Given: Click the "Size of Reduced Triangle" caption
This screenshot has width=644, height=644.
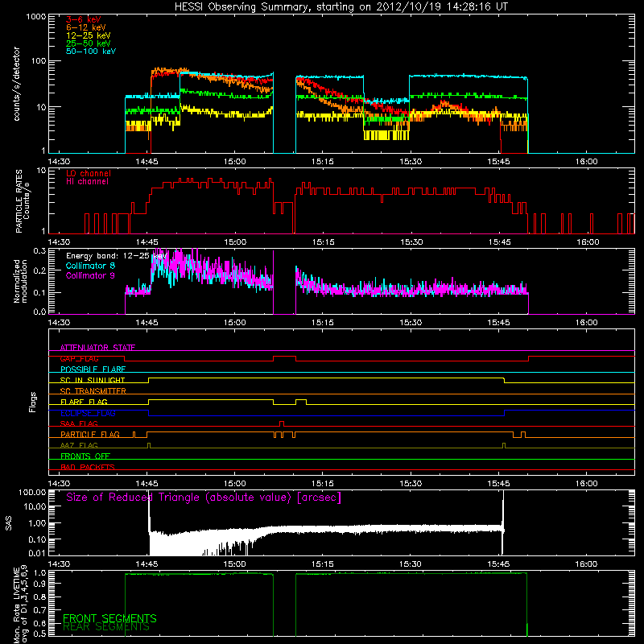Looking at the screenshot, I should [x=204, y=497].
